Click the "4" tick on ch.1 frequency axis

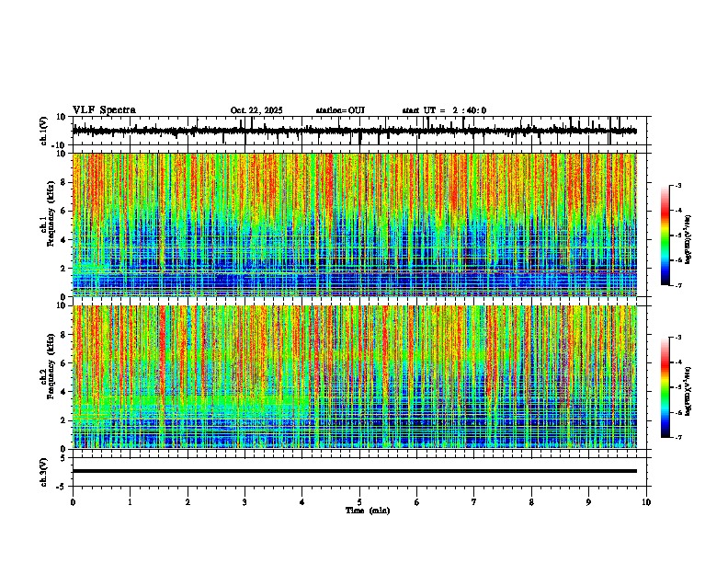pos(64,240)
